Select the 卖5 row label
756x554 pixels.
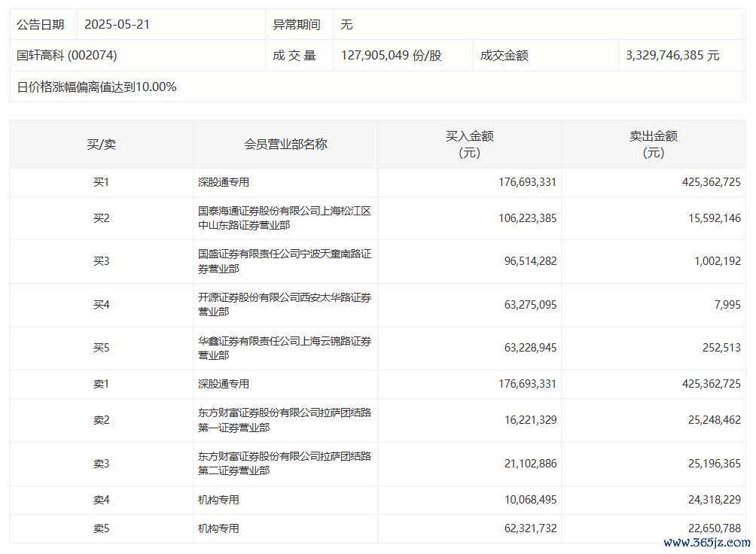coord(101,528)
